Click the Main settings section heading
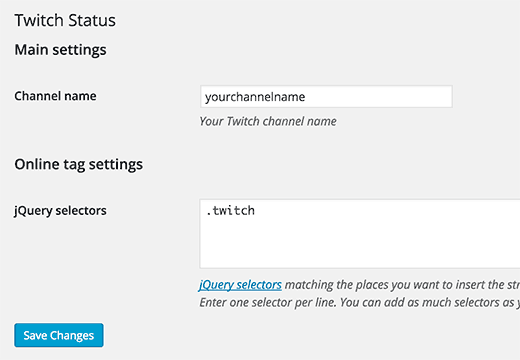 (60, 50)
